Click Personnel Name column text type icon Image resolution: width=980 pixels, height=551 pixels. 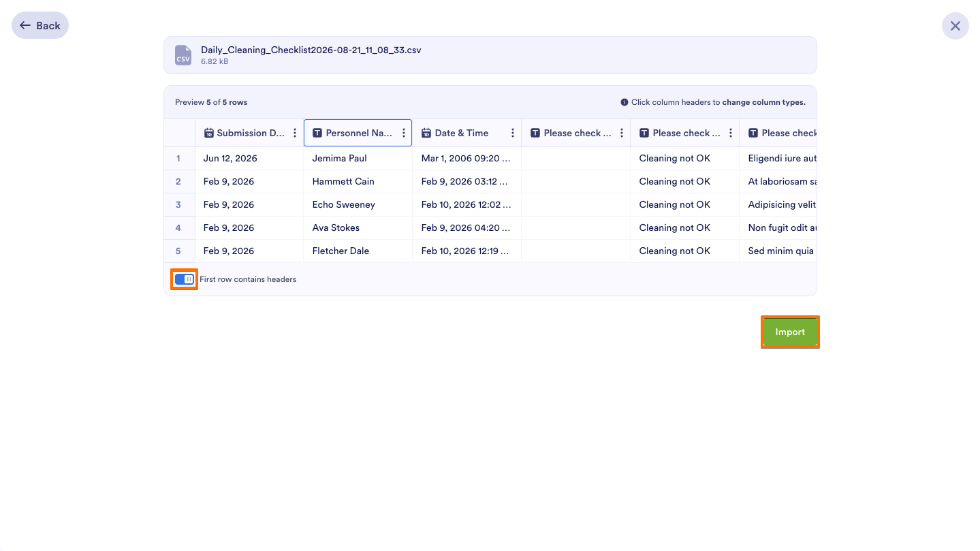(317, 133)
